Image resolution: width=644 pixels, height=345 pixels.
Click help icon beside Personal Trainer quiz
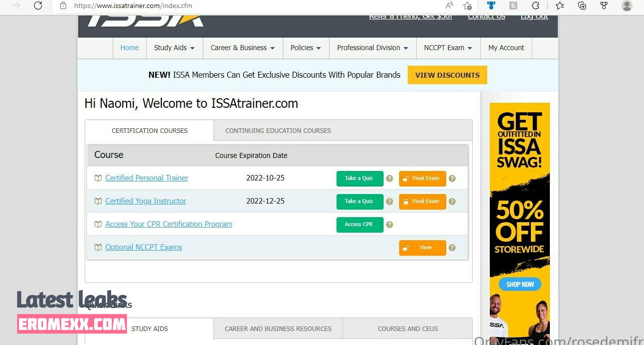point(390,179)
